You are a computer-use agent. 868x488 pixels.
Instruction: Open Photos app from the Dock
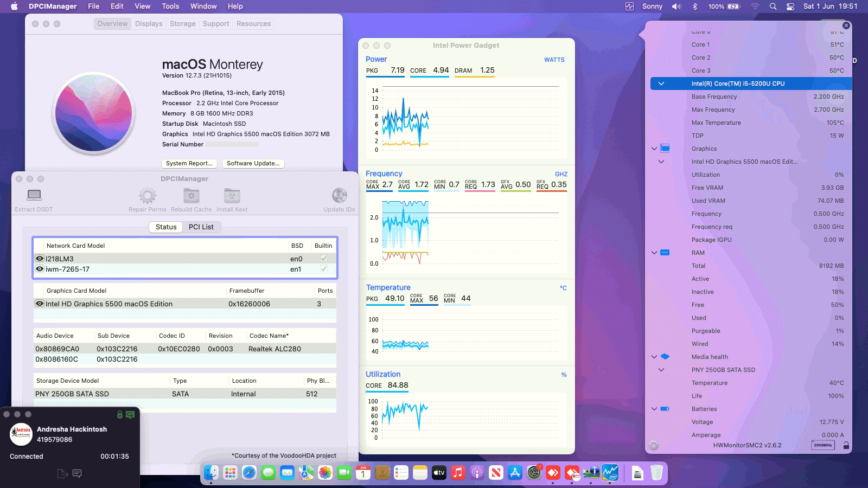pos(325,473)
